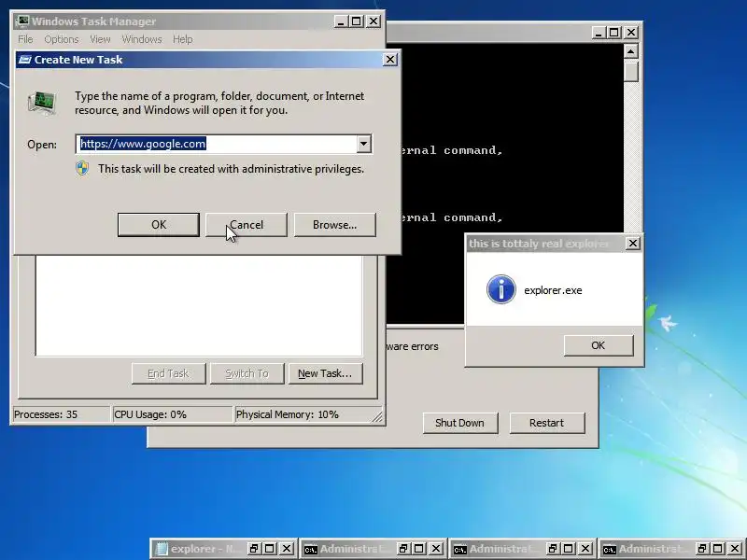The width and height of the screenshot is (747, 560).
Task: Click the Switch To button
Action: 247,374
